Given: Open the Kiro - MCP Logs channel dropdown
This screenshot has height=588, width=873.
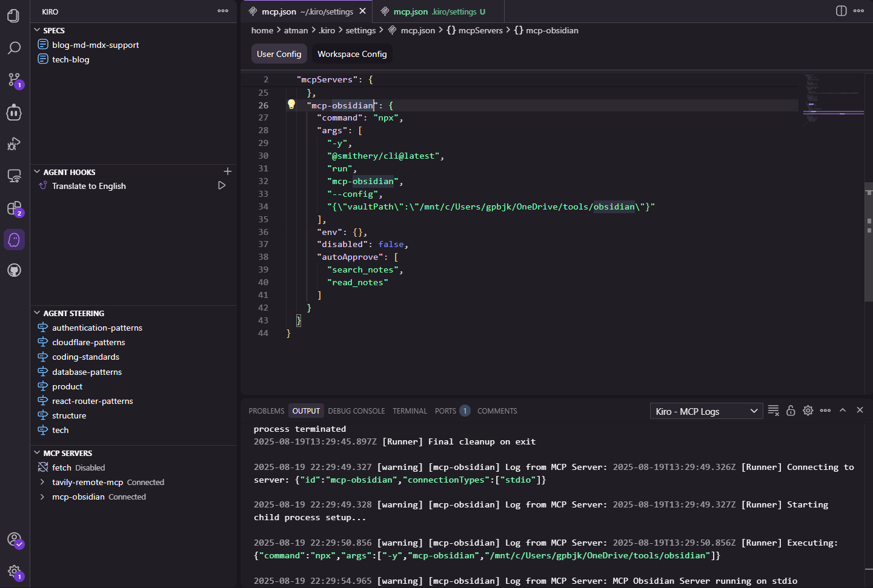Looking at the screenshot, I should (706, 411).
